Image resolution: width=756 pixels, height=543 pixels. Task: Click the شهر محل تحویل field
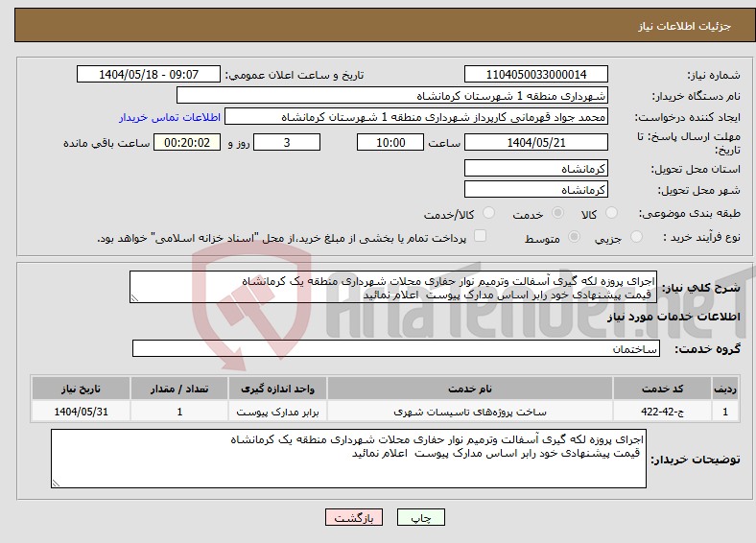[535, 189]
